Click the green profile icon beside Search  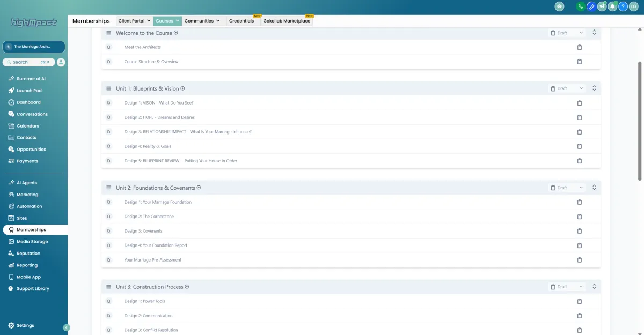pos(61,62)
